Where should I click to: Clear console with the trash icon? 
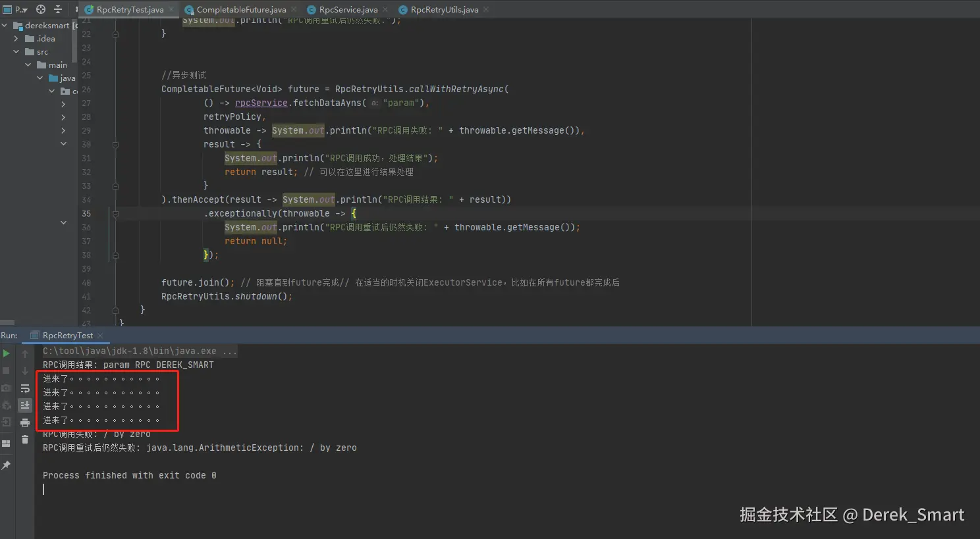[25, 440]
